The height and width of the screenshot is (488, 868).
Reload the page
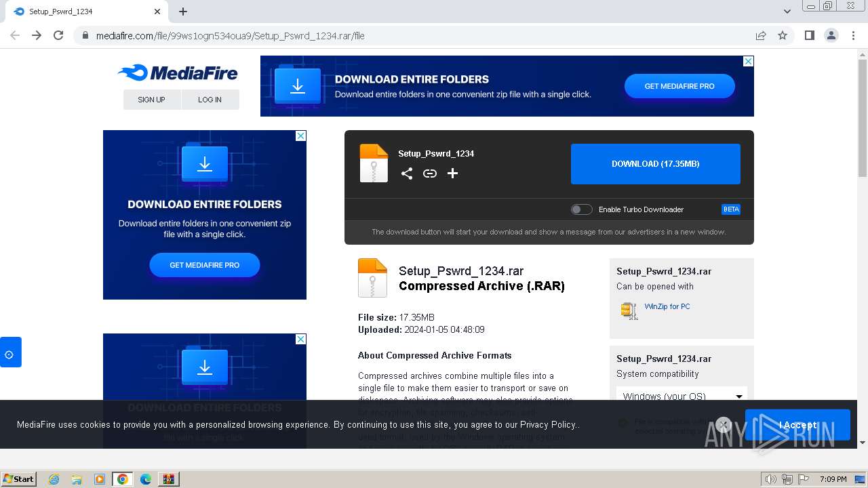tap(58, 35)
